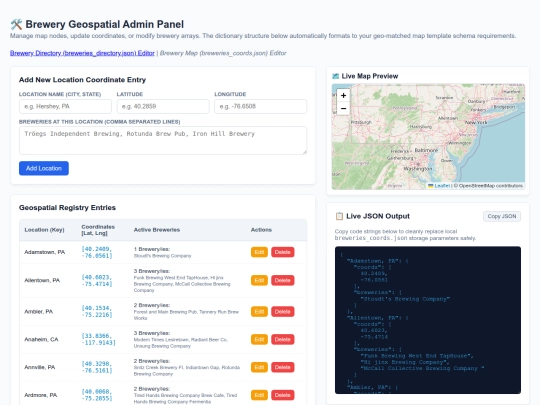Click the Add New Location Coordinate Entry heading

[x=82, y=80]
